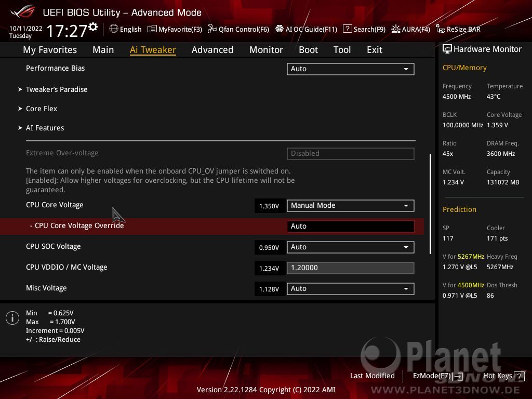Toggle ReSize BAR icon
The width and height of the screenshot is (532, 399).
tap(441, 29)
